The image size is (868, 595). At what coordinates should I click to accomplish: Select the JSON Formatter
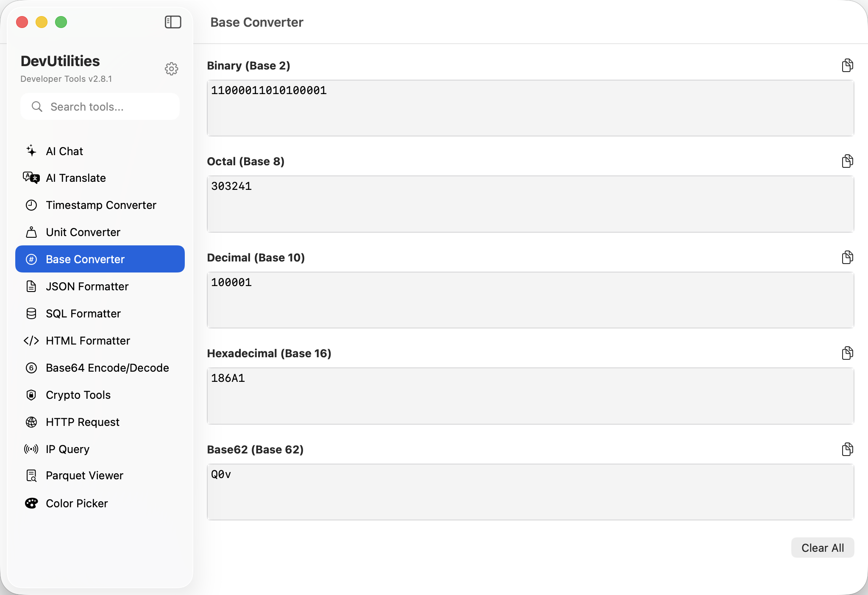point(87,286)
